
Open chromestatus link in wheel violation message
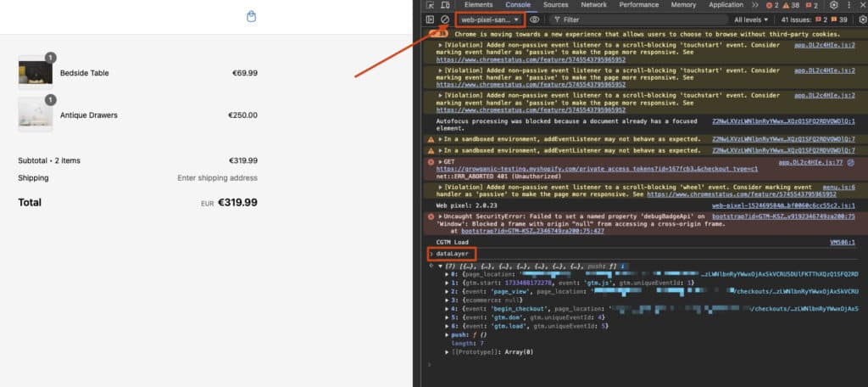pos(741,194)
